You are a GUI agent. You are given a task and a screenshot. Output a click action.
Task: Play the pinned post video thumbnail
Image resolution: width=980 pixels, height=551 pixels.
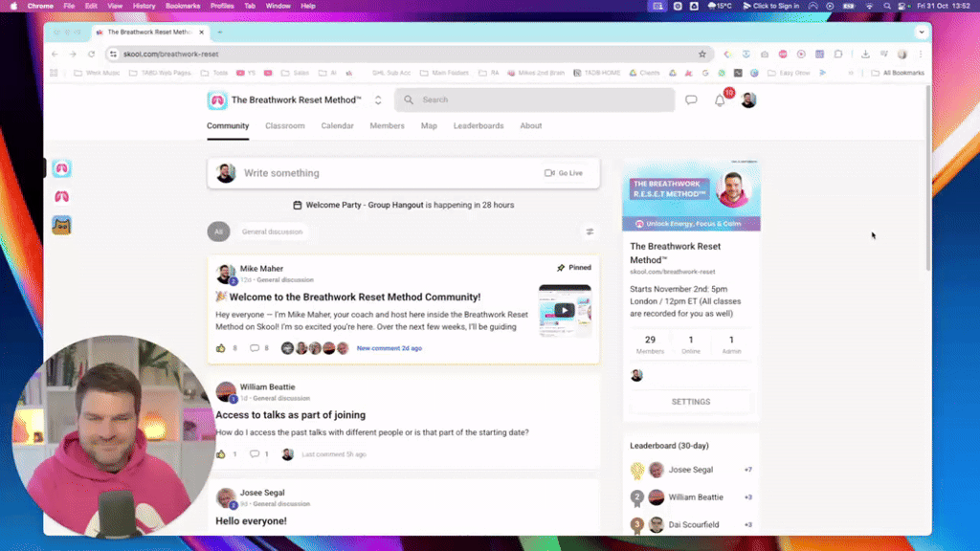pyautogui.click(x=565, y=311)
